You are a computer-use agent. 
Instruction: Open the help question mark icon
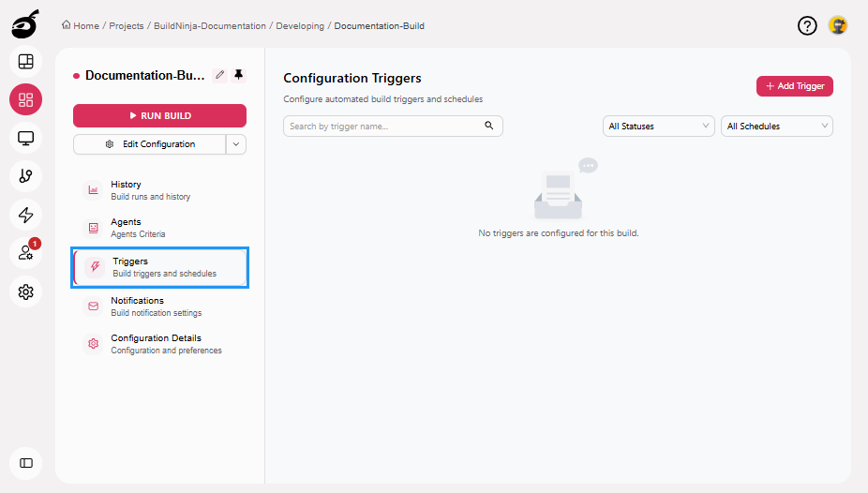coord(807,26)
